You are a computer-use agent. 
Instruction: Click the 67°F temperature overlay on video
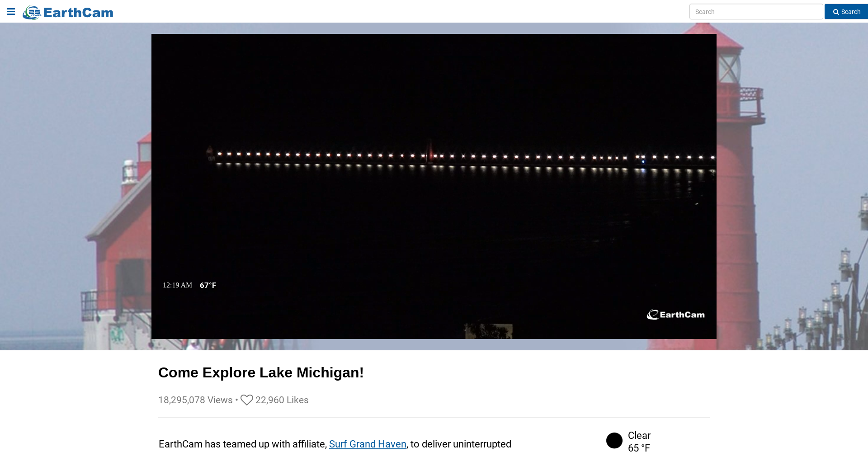point(208,285)
